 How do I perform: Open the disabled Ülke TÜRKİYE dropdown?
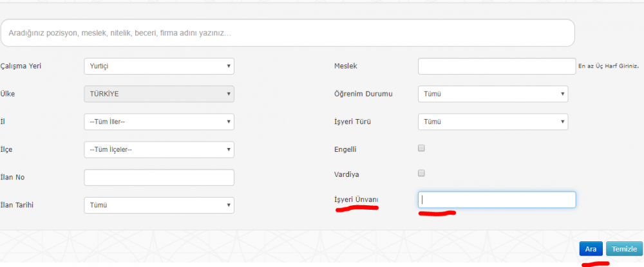tap(159, 94)
